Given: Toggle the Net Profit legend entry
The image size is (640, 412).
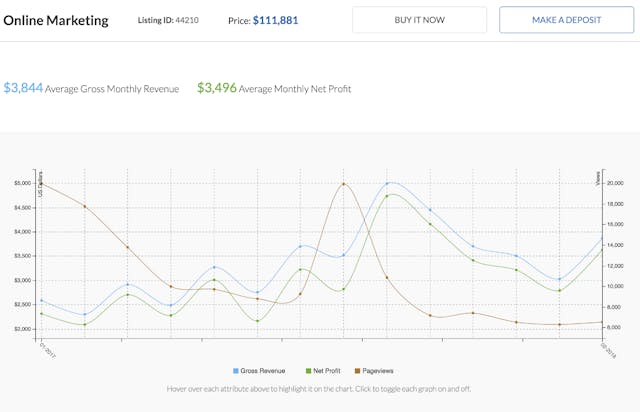Looking at the screenshot, I should tap(323, 371).
